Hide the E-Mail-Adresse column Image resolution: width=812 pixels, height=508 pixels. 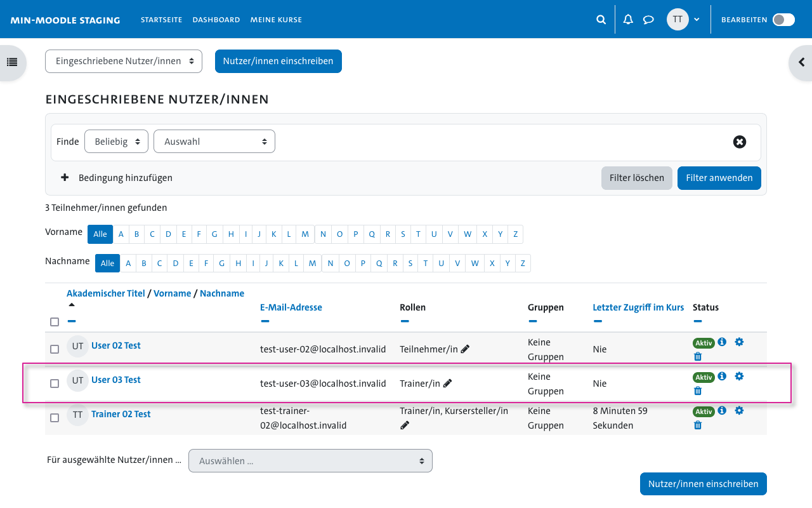(x=265, y=321)
